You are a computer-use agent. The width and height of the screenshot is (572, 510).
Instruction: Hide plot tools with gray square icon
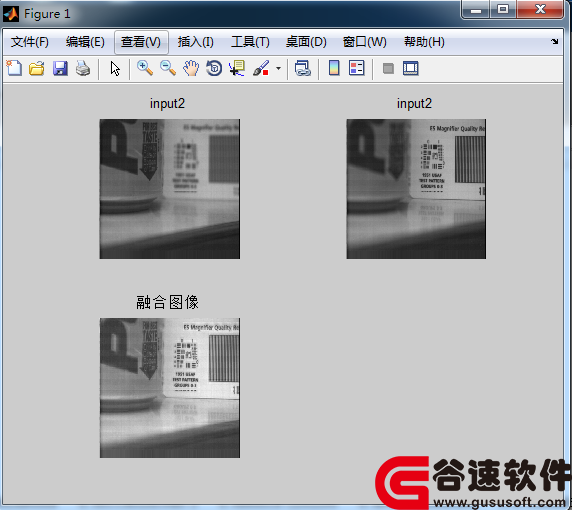pos(388,69)
